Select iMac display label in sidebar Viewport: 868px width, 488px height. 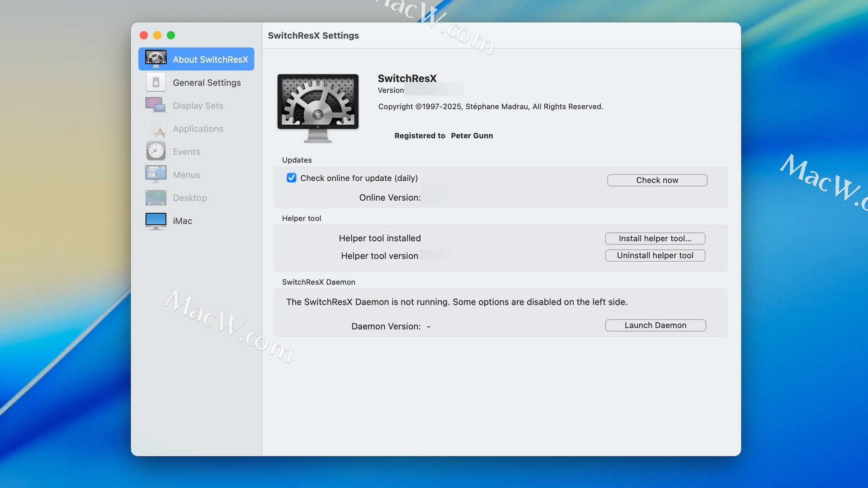183,221
